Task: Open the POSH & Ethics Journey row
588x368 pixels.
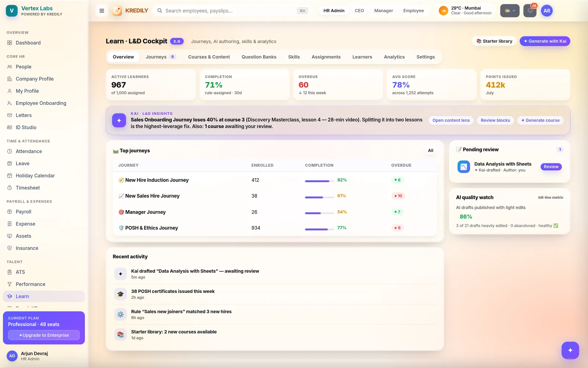Action: pyautogui.click(x=275, y=228)
